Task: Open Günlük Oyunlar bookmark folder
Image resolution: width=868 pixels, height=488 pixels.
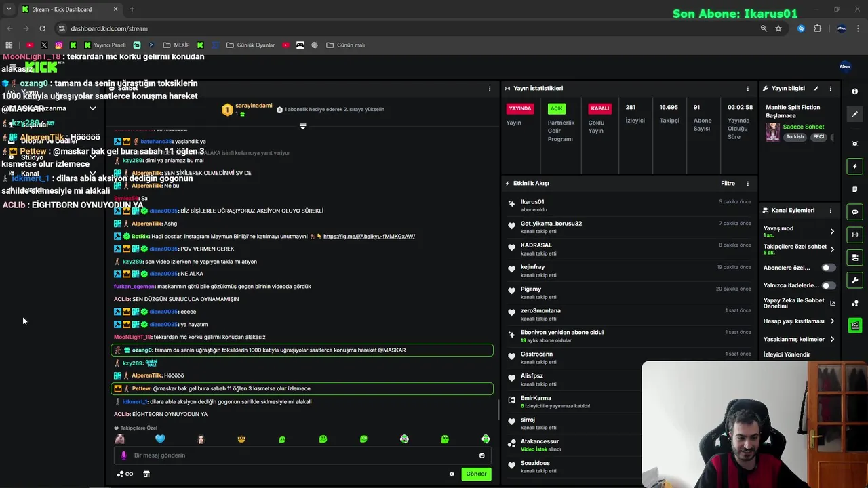Action: click(x=250, y=45)
